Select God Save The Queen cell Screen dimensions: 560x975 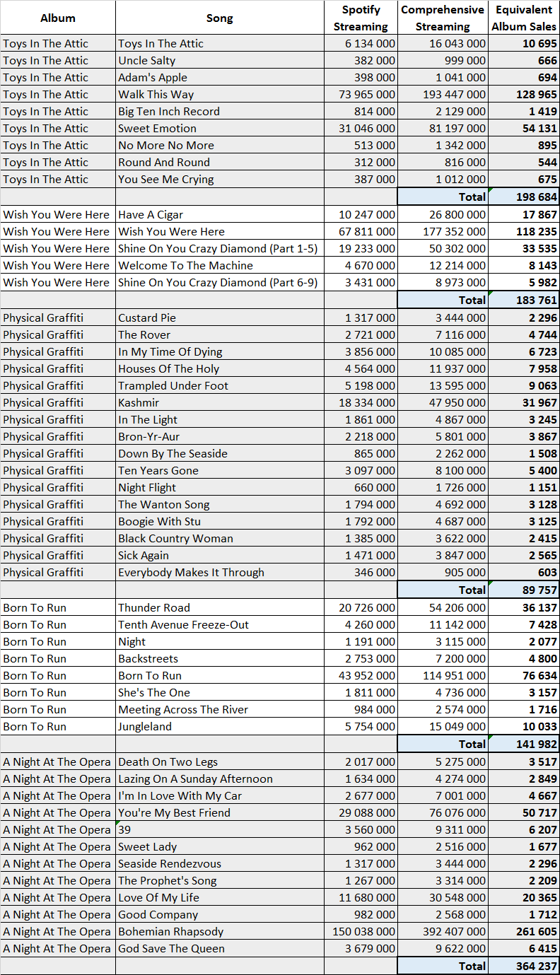tap(219, 948)
